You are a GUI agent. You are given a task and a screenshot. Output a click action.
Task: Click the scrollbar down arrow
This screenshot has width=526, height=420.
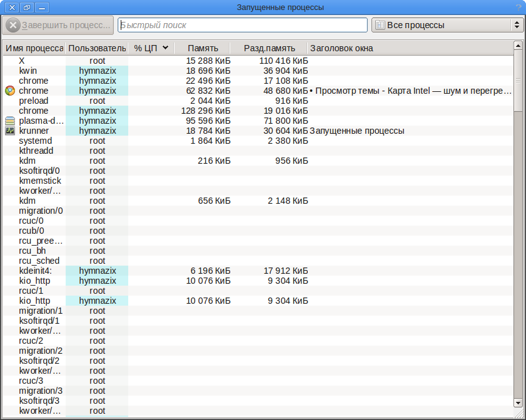(x=518, y=402)
